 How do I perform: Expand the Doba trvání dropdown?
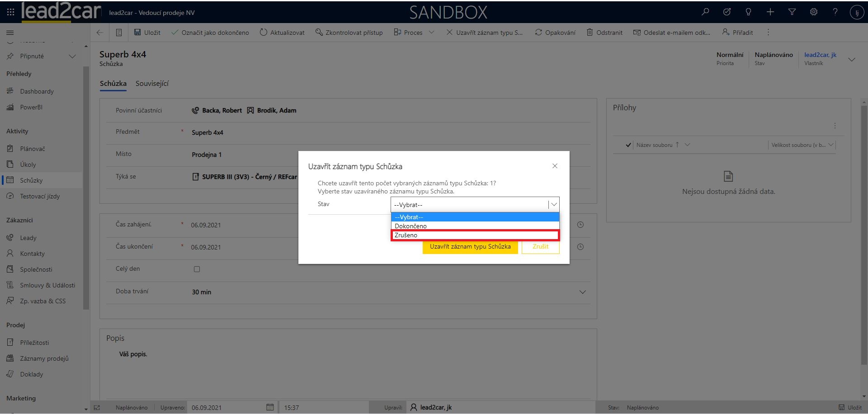point(582,292)
